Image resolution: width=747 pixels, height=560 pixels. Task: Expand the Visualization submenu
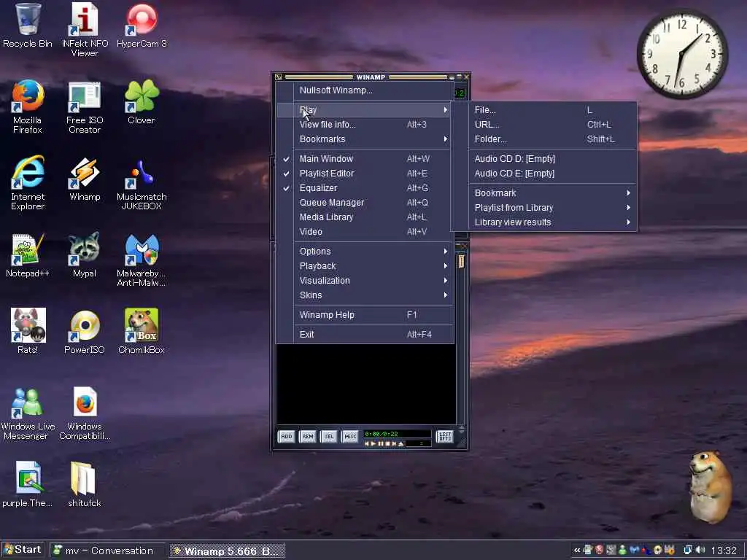[365, 281]
